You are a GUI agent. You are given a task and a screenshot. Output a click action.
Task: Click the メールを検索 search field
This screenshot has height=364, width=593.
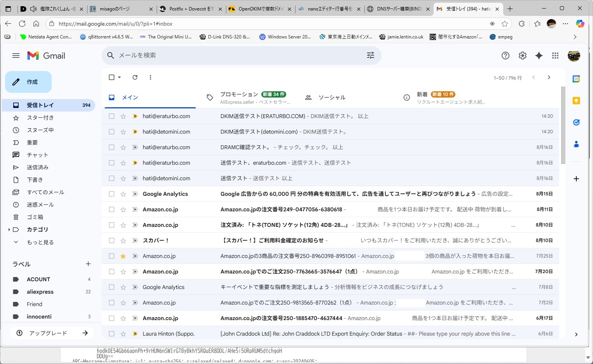tap(241, 56)
